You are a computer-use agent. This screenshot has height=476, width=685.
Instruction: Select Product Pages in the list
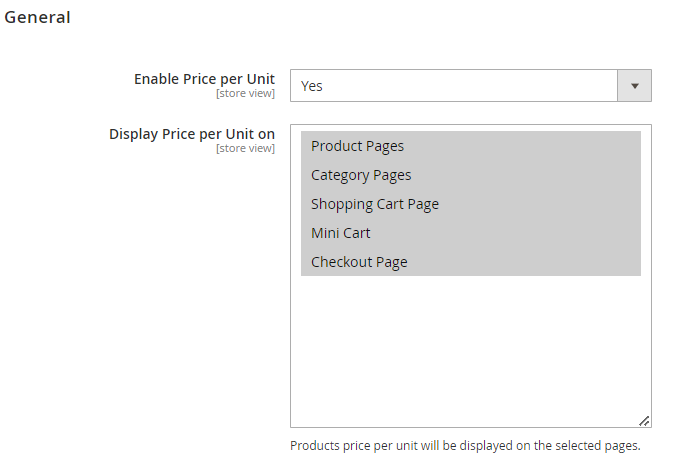tap(471, 146)
